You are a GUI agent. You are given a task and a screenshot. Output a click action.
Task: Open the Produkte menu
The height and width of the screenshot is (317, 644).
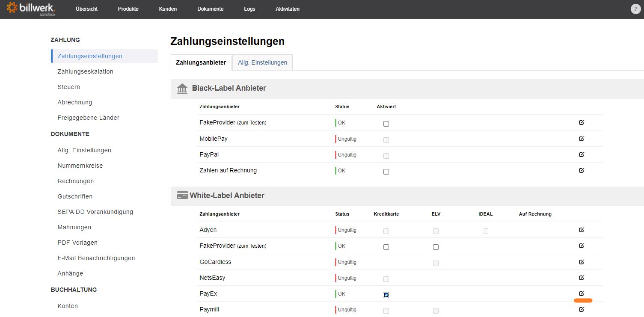pyautogui.click(x=128, y=9)
